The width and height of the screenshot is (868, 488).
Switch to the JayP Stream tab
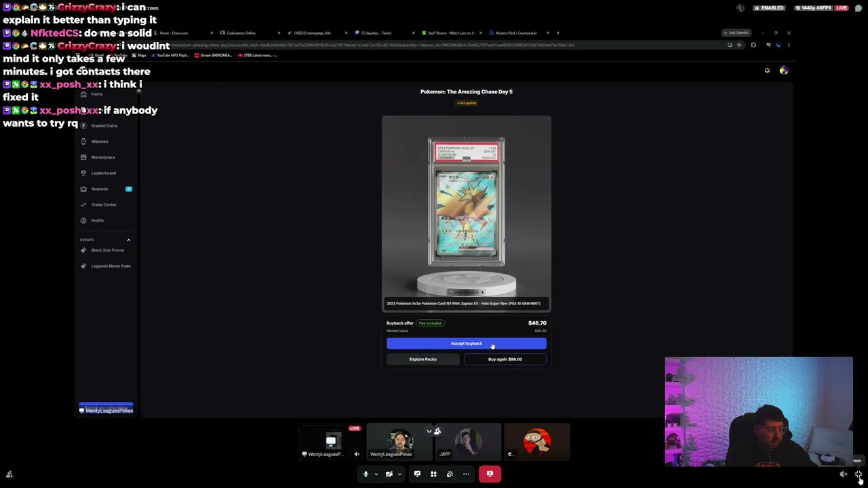point(452,33)
